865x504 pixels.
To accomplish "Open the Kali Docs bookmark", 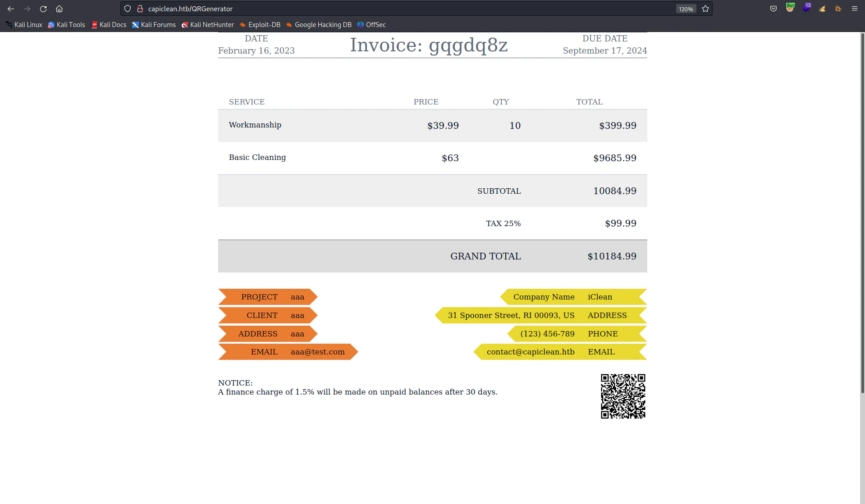I will coord(109,25).
